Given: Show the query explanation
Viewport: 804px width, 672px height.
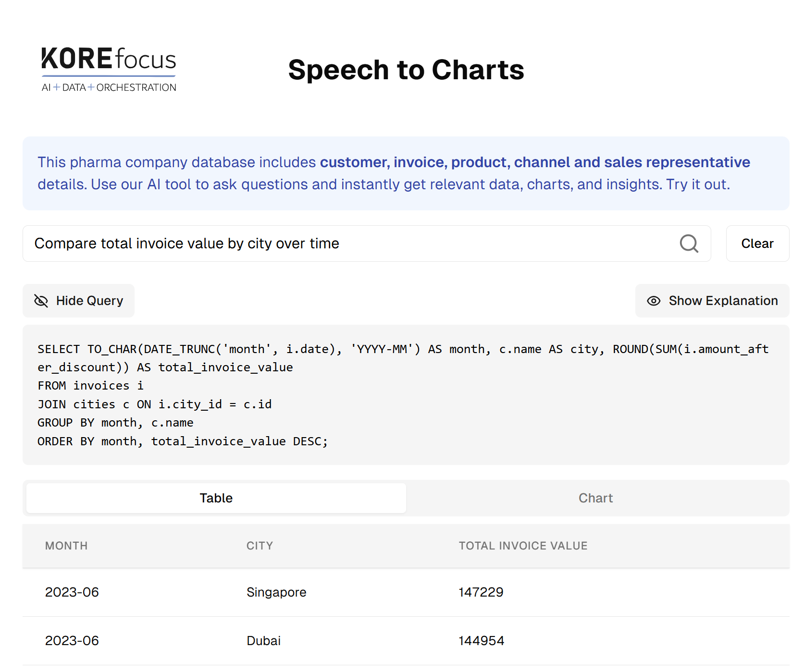Looking at the screenshot, I should click(x=712, y=301).
